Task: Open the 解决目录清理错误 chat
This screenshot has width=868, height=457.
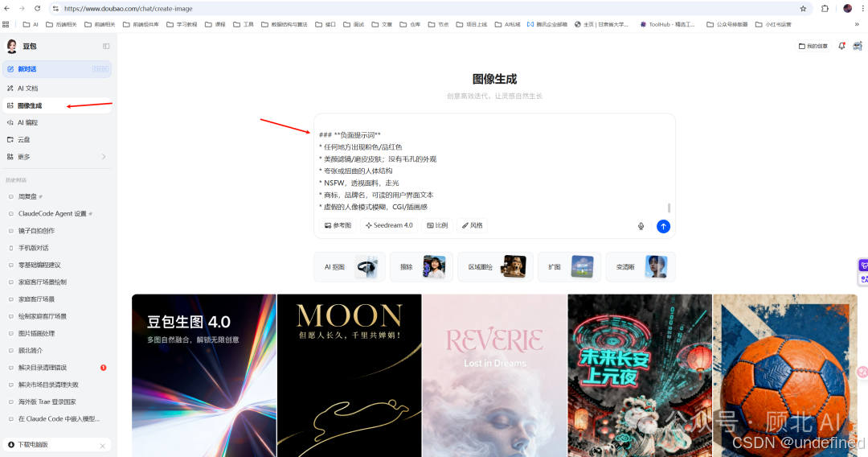Action: click(x=58, y=368)
